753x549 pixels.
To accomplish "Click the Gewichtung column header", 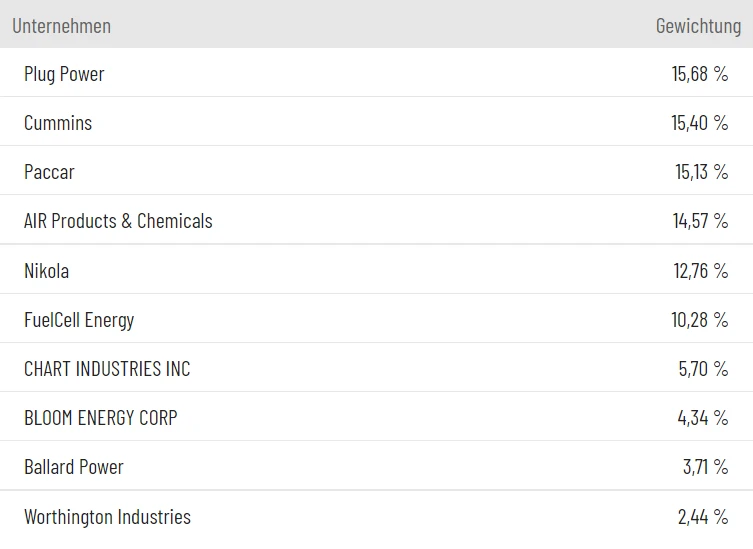I will [698, 26].
